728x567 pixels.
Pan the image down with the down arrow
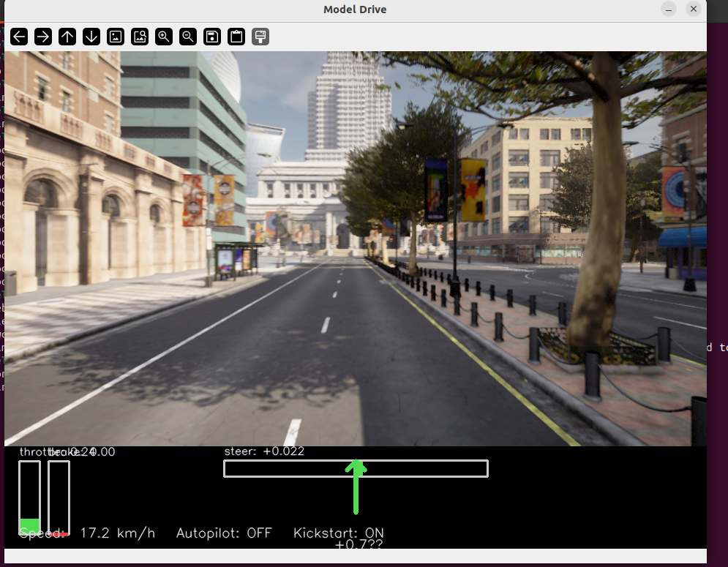click(x=91, y=37)
